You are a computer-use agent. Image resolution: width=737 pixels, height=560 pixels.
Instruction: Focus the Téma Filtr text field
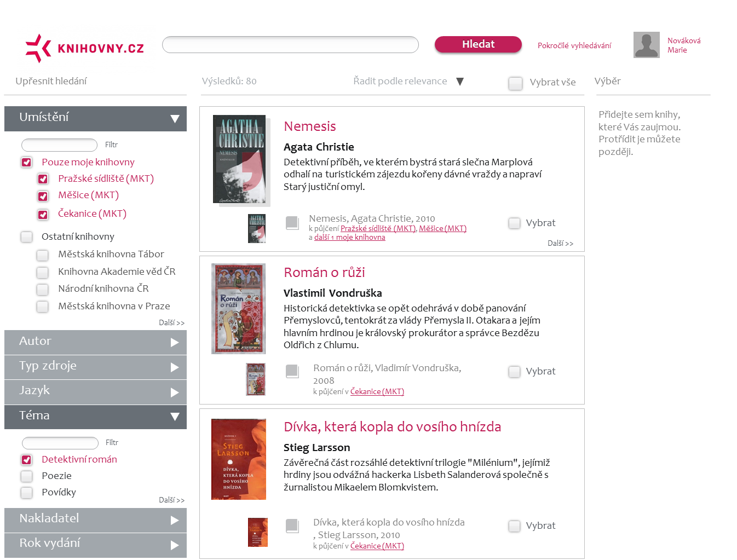coord(60,443)
